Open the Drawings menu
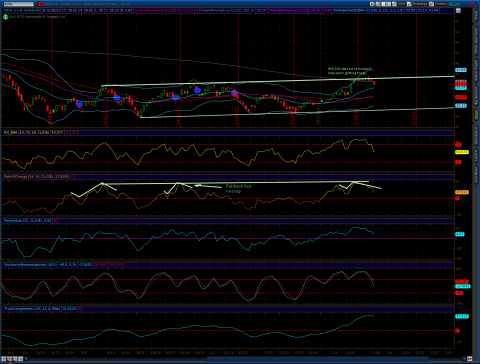This screenshot has width=480, height=364. (x=420, y=4)
